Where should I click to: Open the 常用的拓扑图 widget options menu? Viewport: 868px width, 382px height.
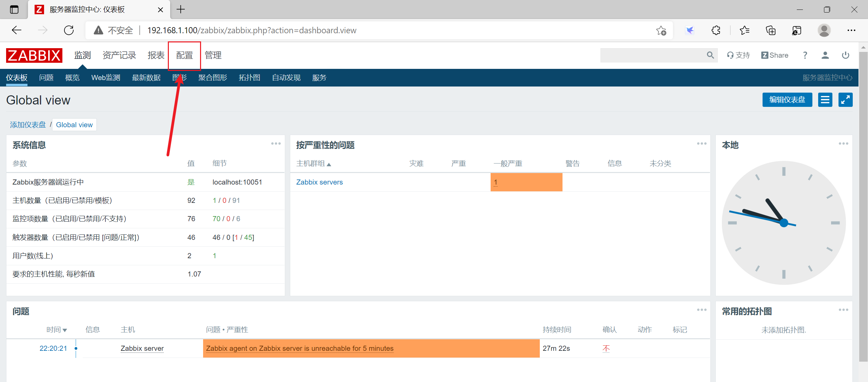click(x=844, y=310)
